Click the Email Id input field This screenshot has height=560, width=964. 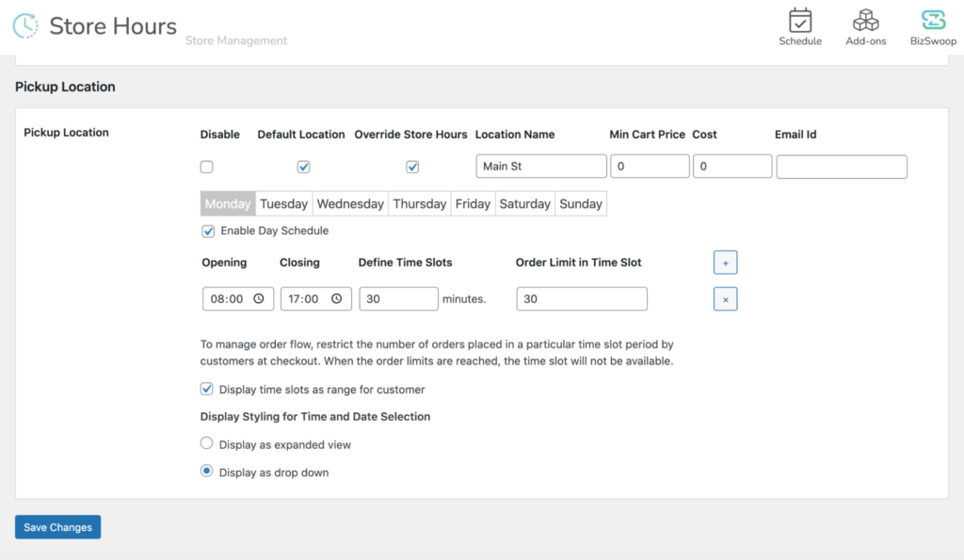[841, 166]
